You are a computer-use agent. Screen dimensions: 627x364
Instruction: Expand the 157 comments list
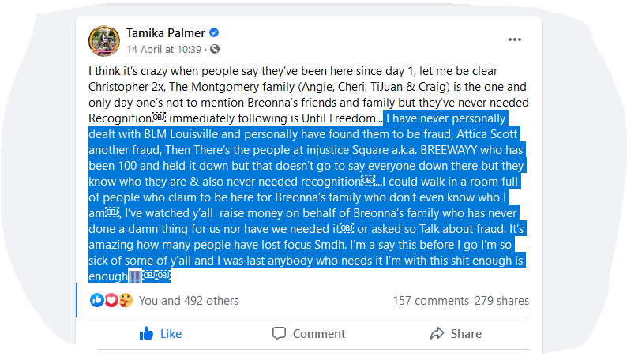(x=430, y=300)
